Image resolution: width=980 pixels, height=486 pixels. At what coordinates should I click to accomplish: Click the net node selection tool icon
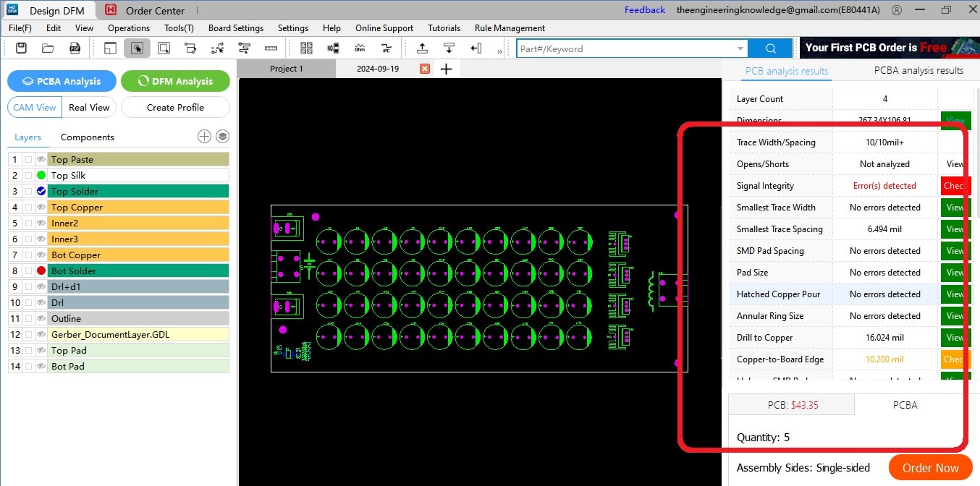[x=217, y=48]
